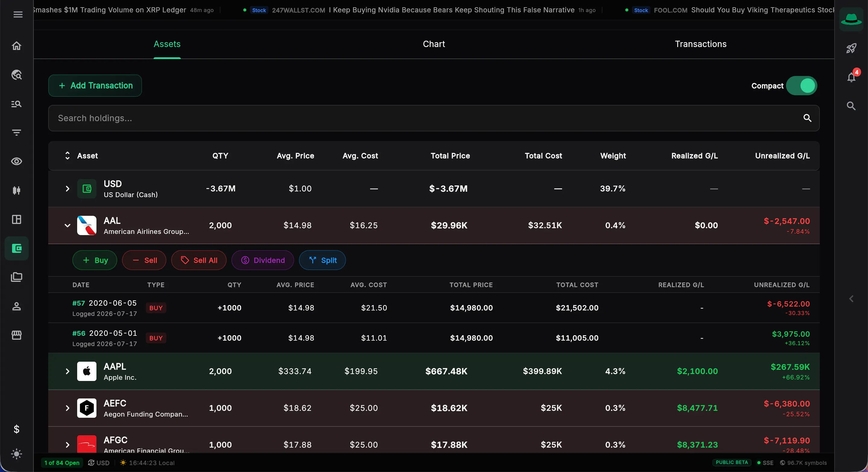Viewport: 868px width, 472px height.
Task: Toggle the Compact view switch
Action: pos(801,86)
